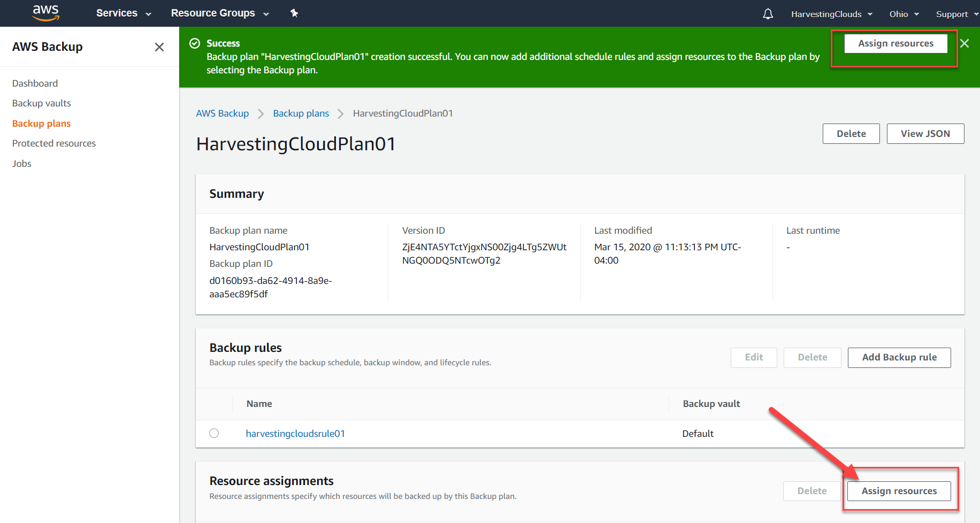
Task: Click the Last runtime label
Action: [x=813, y=230]
